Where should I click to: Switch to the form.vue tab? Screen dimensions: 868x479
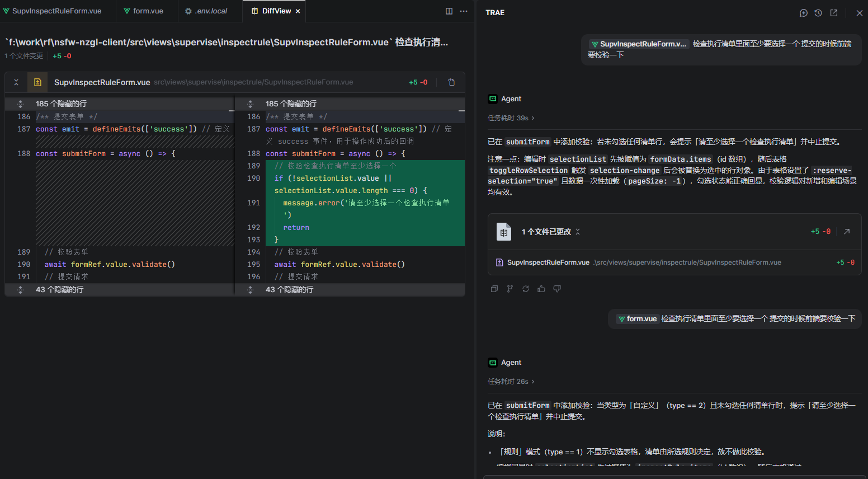(147, 11)
